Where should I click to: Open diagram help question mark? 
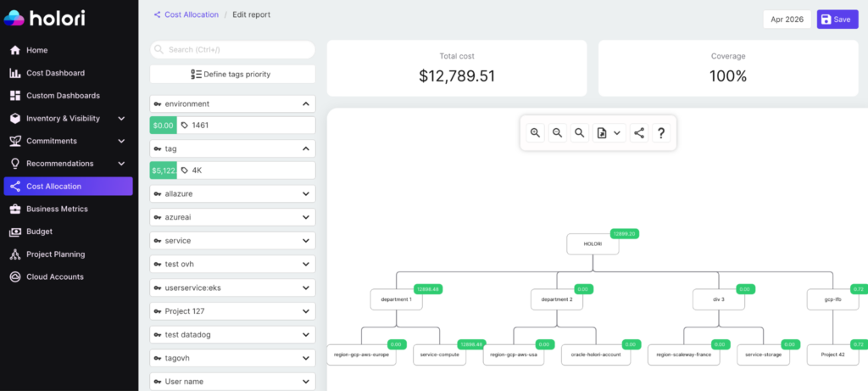(x=661, y=133)
